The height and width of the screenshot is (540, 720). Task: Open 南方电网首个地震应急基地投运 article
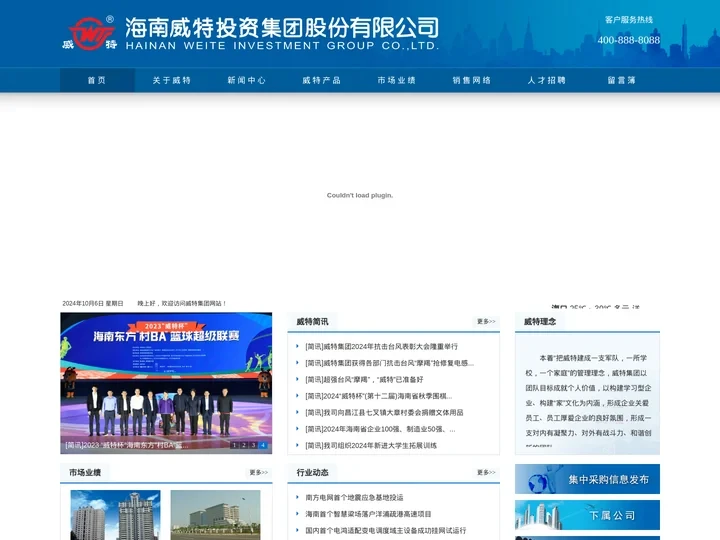(x=354, y=498)
